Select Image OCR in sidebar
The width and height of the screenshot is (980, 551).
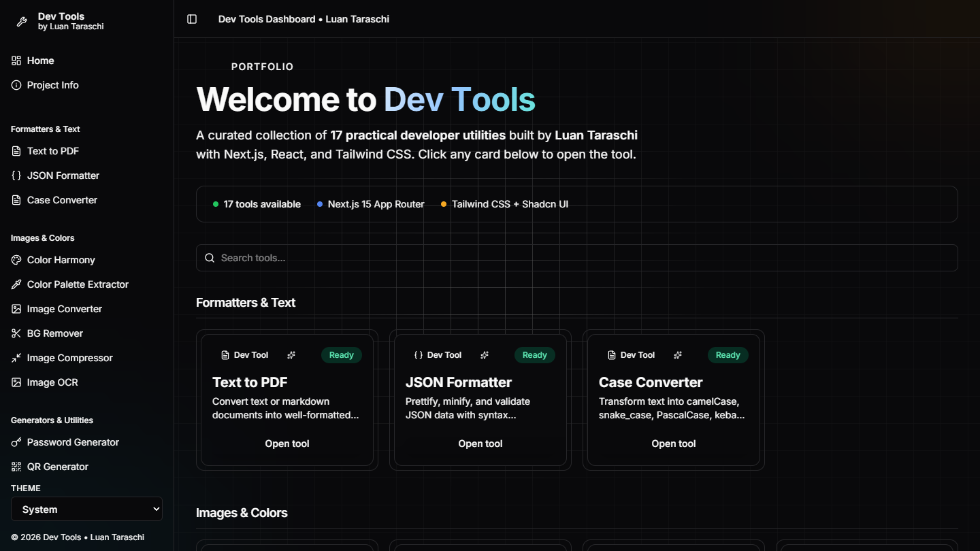tap(87, 382)
